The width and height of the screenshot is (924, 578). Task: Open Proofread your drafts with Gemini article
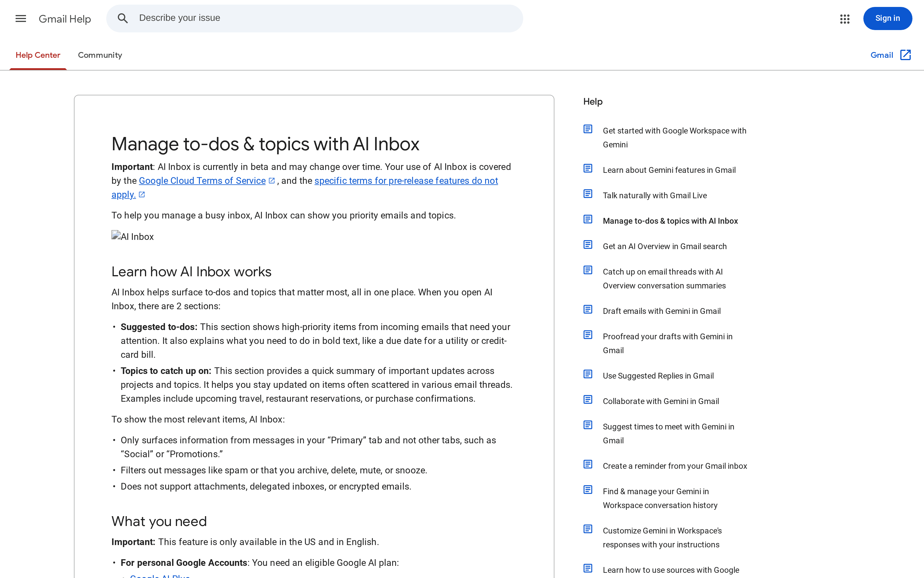coord(667,343)
